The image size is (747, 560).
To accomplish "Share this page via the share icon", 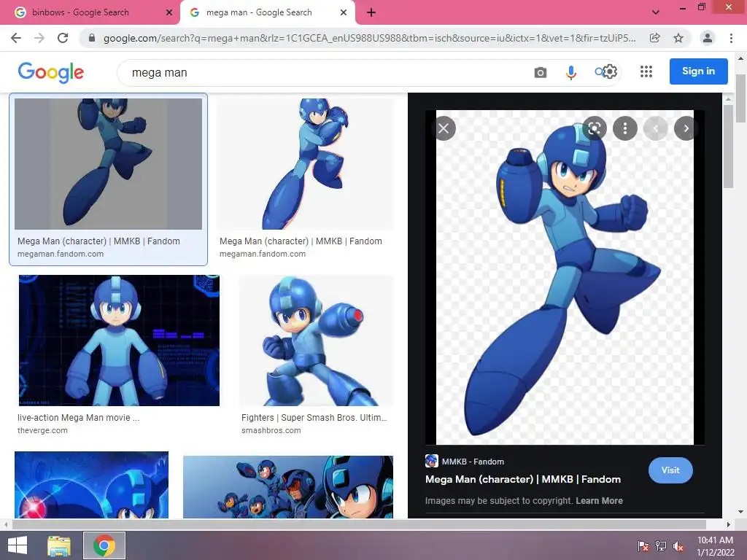I will [x=654, y=38].
